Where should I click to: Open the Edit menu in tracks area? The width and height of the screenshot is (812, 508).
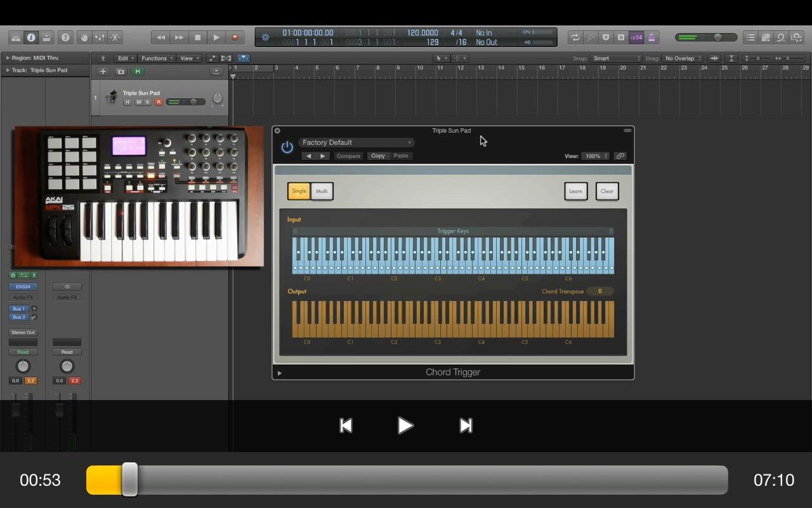124,58
